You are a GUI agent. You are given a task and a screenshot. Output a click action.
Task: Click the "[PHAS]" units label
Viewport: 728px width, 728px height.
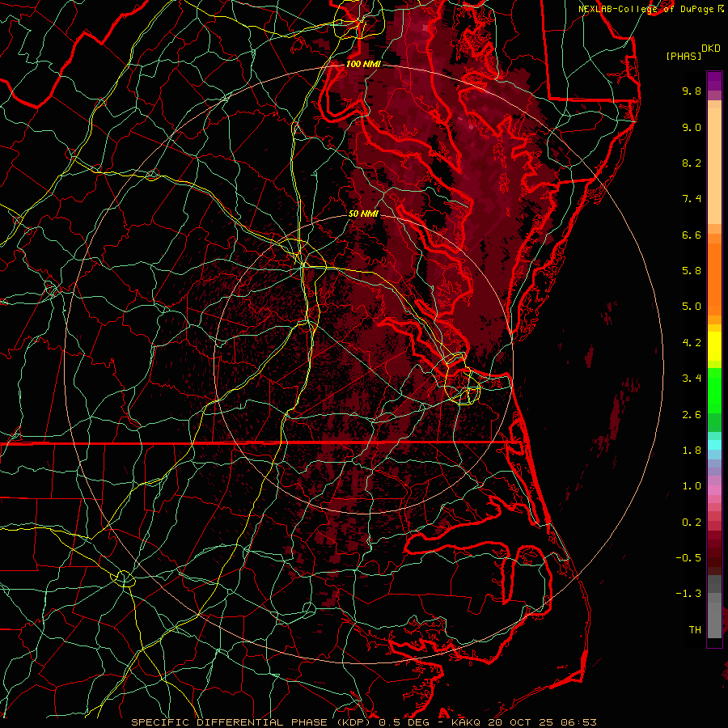(684, 56)
